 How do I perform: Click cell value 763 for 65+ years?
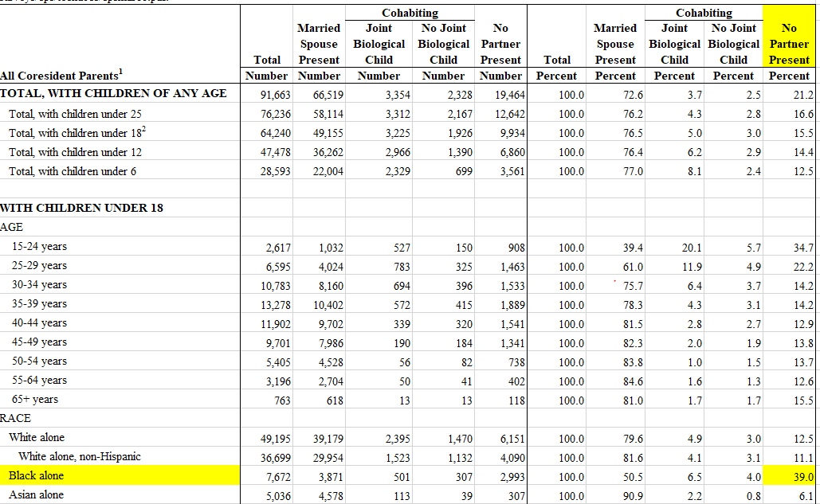tap(282, 400)
